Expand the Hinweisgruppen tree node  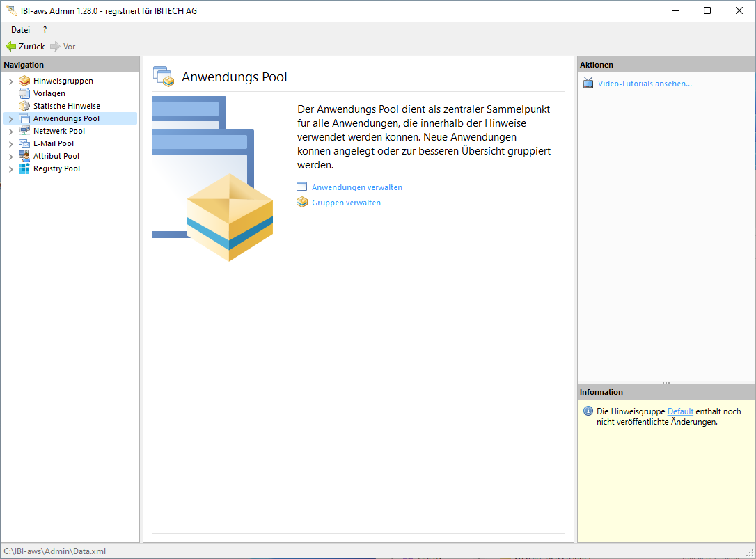10,81
